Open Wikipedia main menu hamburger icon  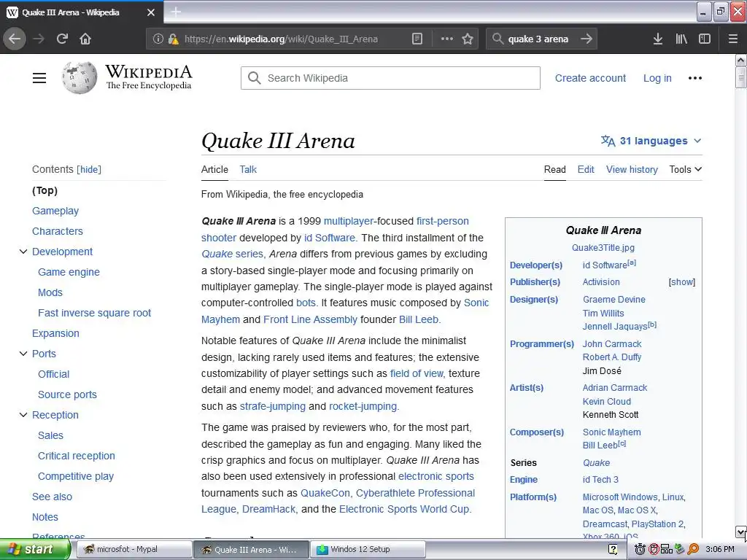[39, 78]
